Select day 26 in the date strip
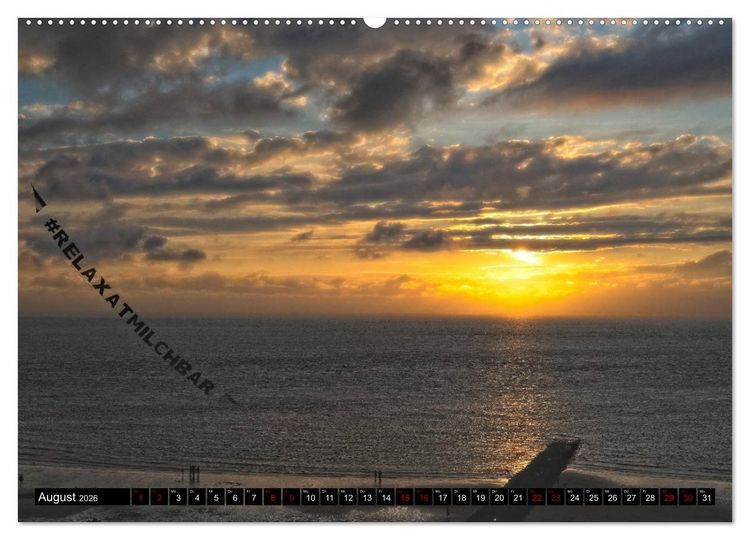This screenshot has height=540, width=750. [x=613, y=497]
